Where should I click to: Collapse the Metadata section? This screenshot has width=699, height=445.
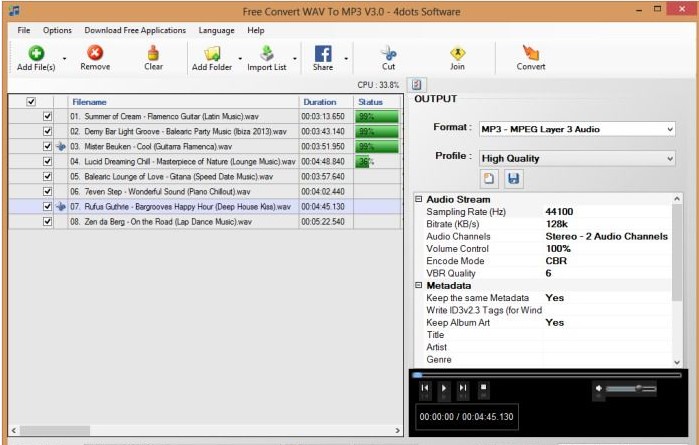(x=419, y=285)
